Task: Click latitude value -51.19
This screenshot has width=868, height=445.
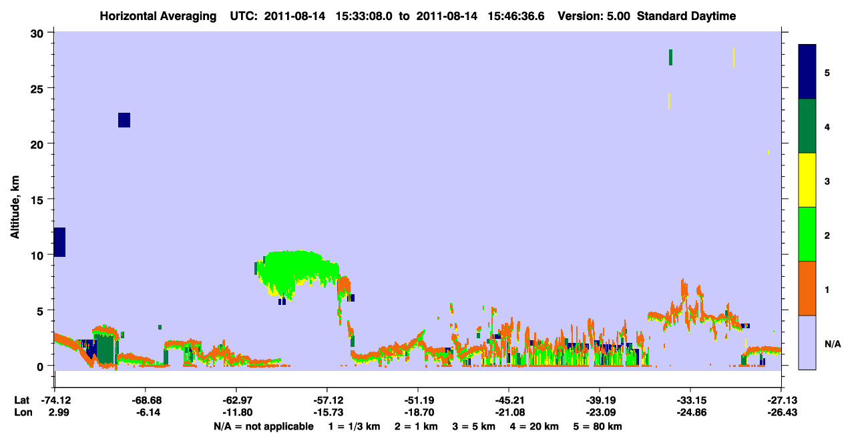Action: pos(418,400)
